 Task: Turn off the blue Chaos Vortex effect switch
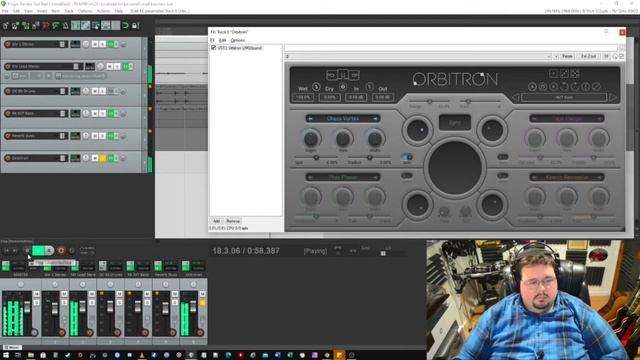pos(407,157)
